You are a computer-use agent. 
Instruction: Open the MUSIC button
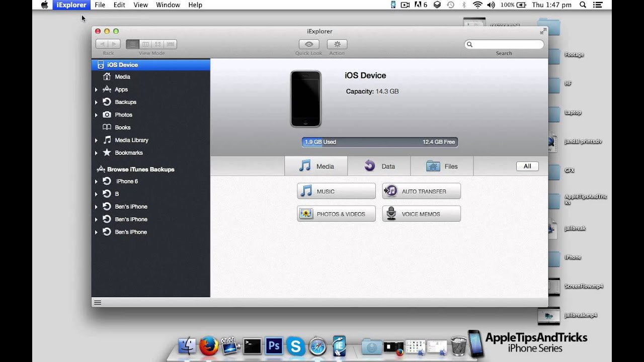336,191
